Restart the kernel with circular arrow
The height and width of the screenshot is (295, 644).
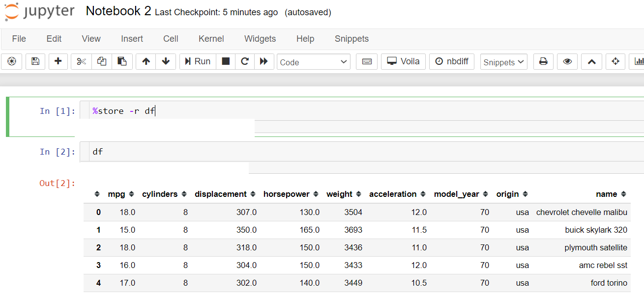[x=245, y=61]
